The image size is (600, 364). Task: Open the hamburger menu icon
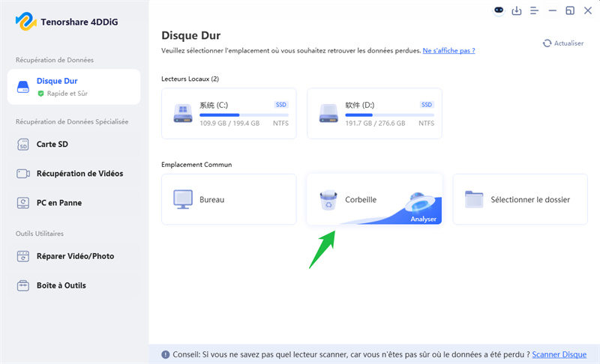[534, 10]
